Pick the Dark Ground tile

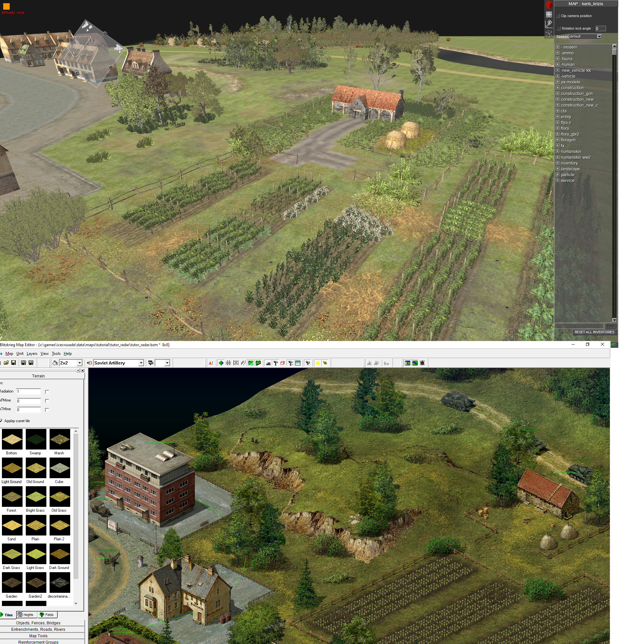60,554
